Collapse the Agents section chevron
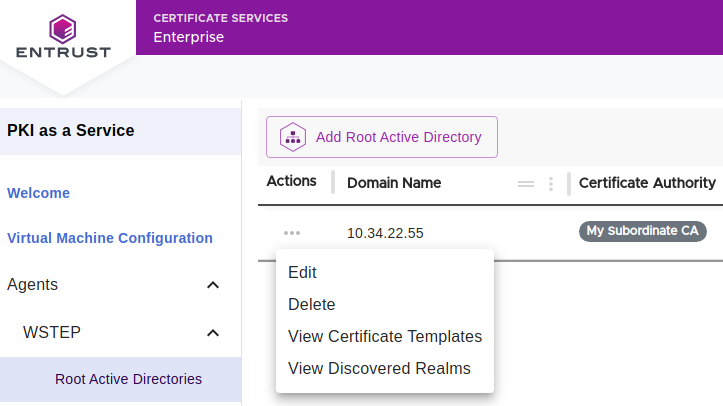Screen dimensions: 723x406 [x=212, y=285]
